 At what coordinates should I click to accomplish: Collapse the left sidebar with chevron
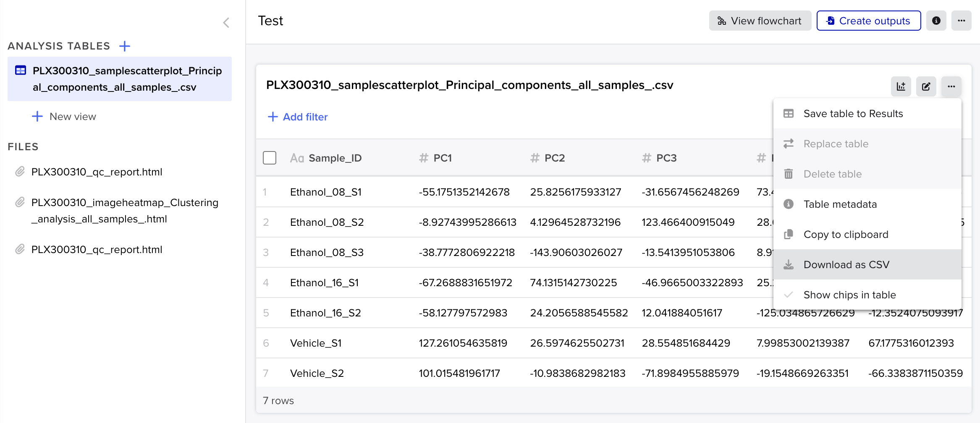click(226, 23)
